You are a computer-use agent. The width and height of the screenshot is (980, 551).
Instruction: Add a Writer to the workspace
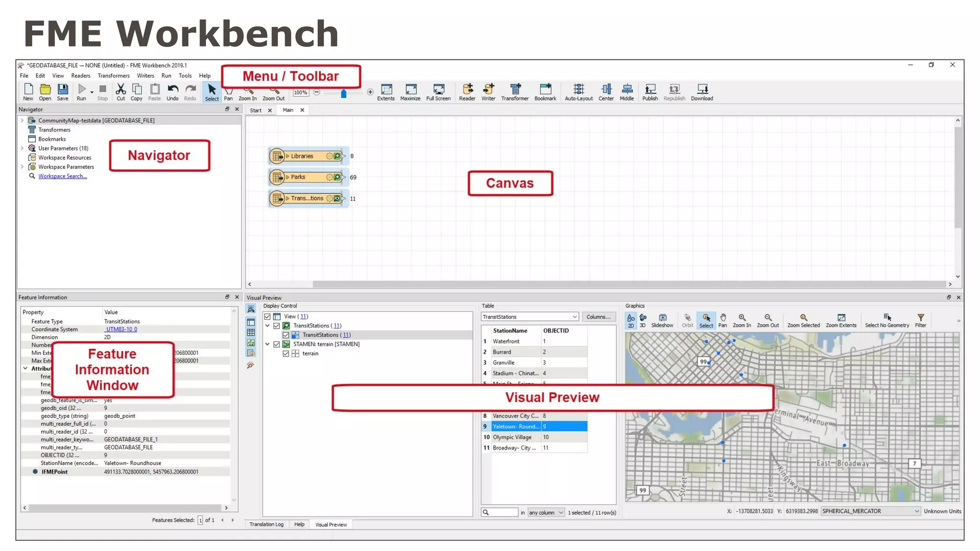488,92
